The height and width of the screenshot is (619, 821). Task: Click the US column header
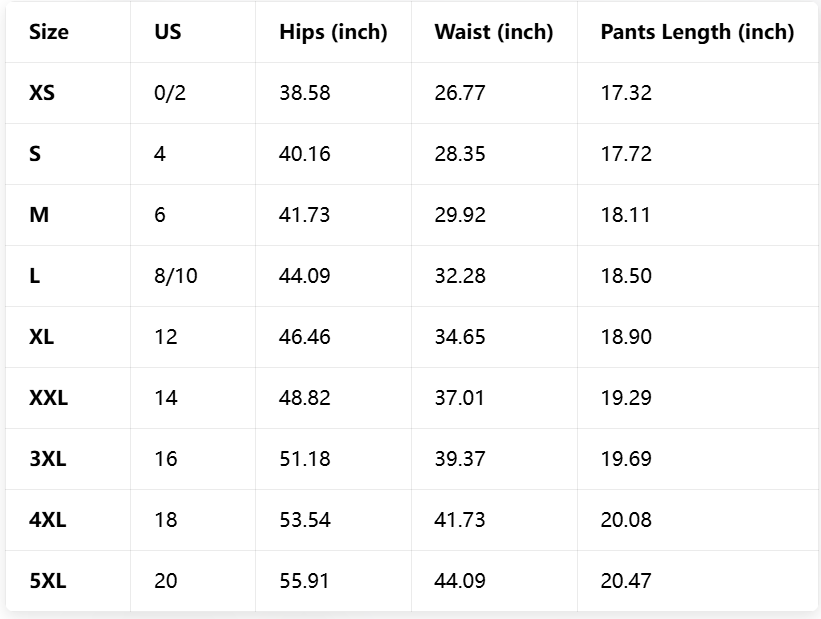168,32
